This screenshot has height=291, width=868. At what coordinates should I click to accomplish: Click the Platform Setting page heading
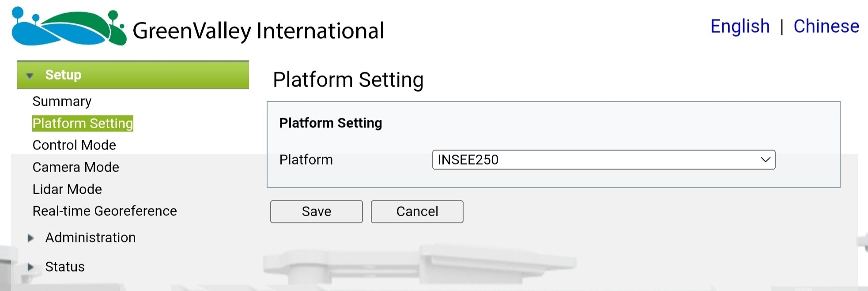348,80
